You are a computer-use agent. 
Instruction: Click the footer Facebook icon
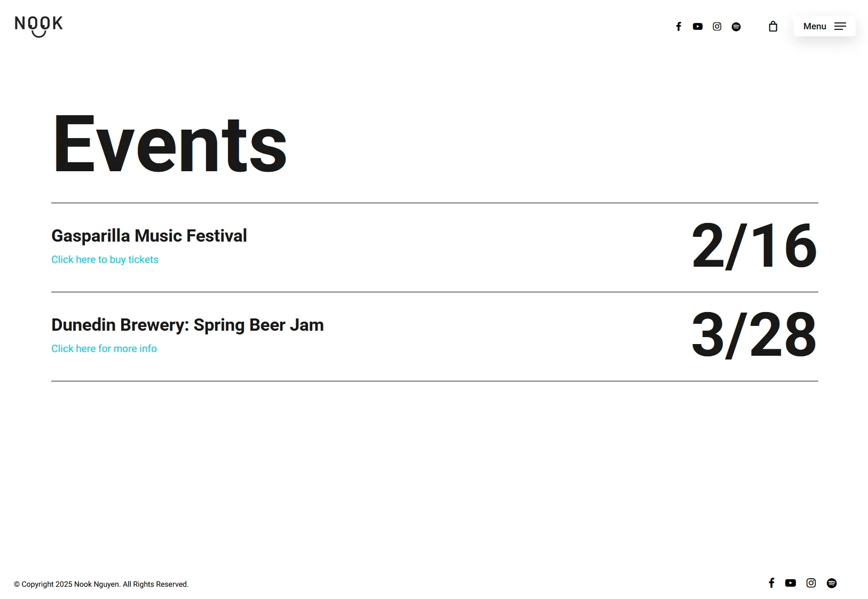(x=771, y=583)
